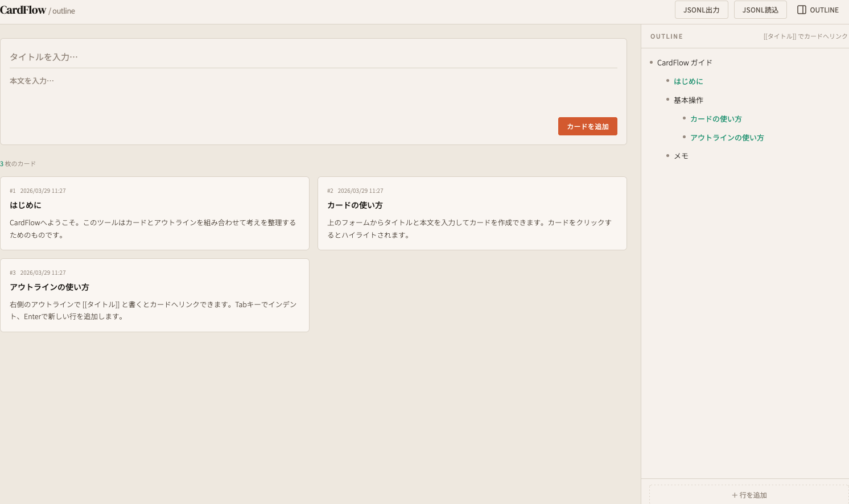Select the CardFlow ガイド outline row
This screenshot has height=504, width=849.
(x=685, y=62)
